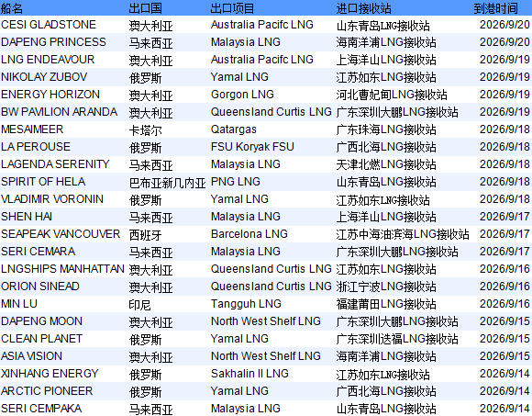This screenshot has width=532, height=416.
Task: Click ship name MESAIMEER
Action: click(x=32, y=129)
